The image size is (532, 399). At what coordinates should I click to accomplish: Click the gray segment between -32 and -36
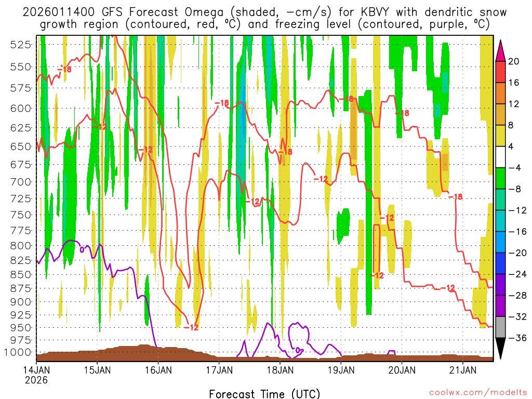pos(500,327)
